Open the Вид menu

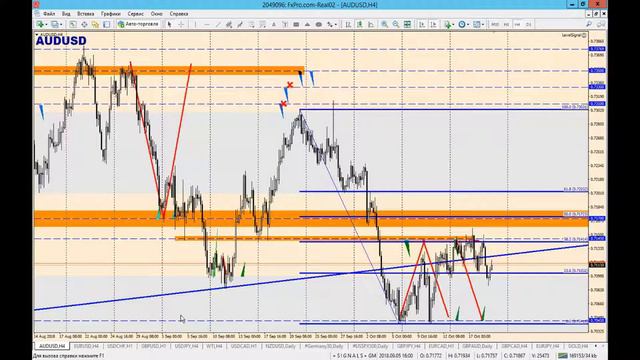point(66,14)
